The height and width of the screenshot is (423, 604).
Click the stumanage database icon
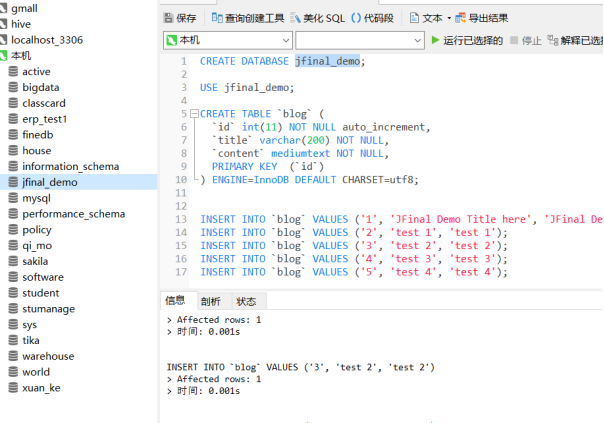click(13, 308)
